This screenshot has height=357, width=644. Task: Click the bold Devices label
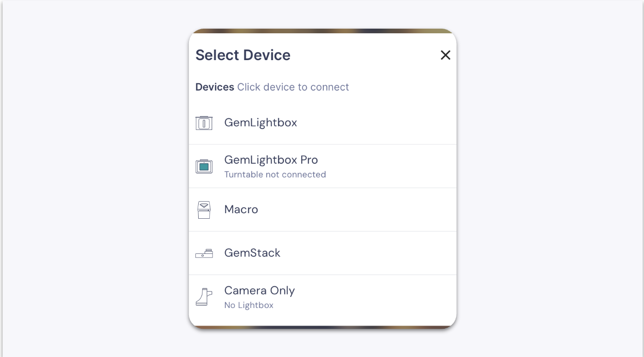click(215, 87)
